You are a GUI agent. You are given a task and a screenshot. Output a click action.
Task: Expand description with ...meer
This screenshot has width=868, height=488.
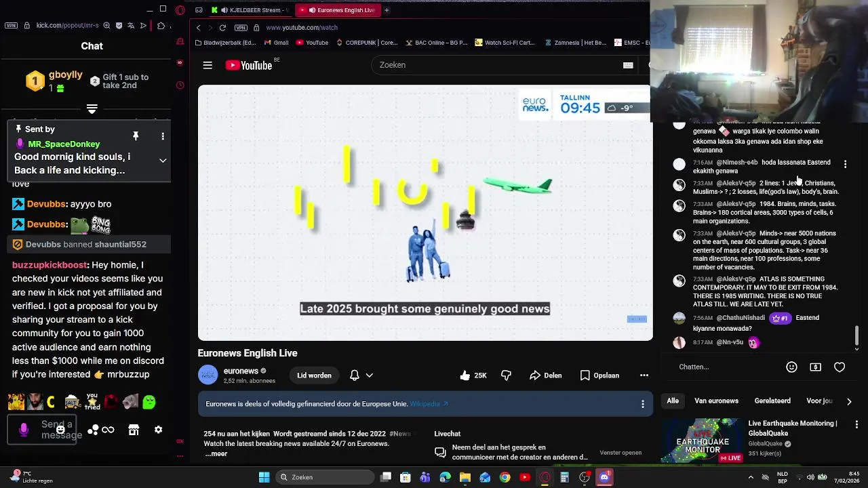(x=216, y=453)
